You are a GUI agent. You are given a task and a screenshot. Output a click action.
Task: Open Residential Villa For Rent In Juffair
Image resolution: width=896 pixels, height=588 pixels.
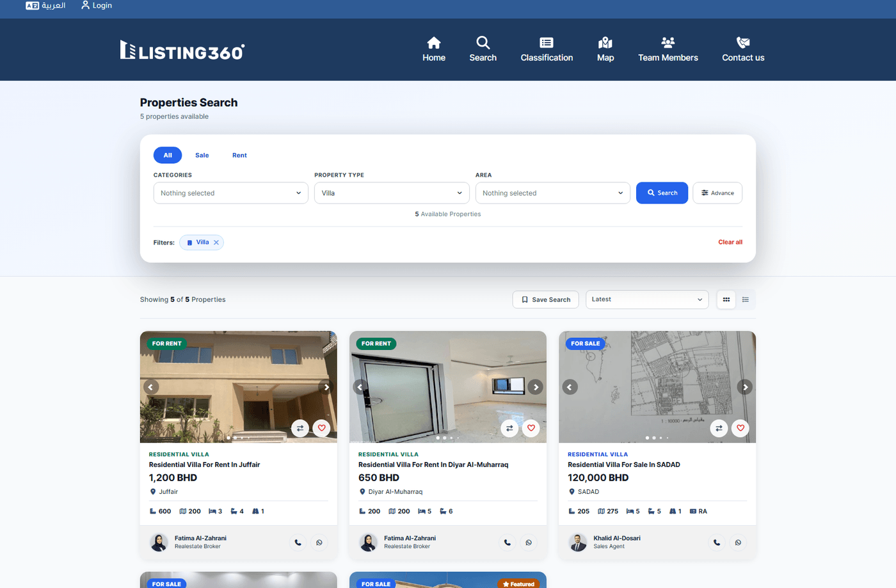coord(204,465)
